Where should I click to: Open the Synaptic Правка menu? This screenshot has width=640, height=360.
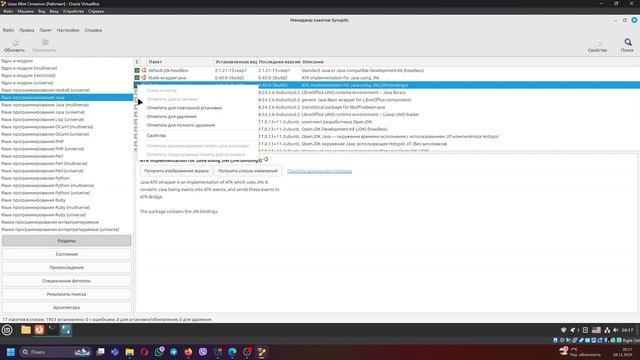click(27, 30)
